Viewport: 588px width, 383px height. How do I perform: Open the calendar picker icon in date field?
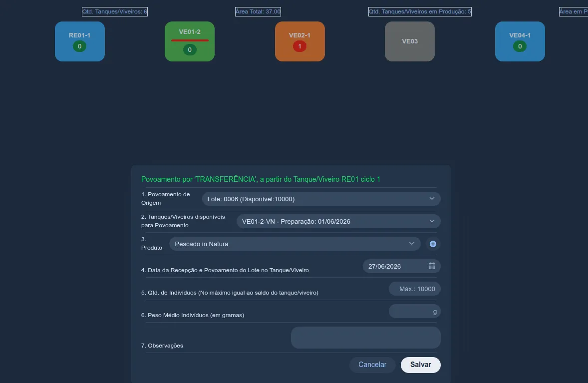(432, 266)
